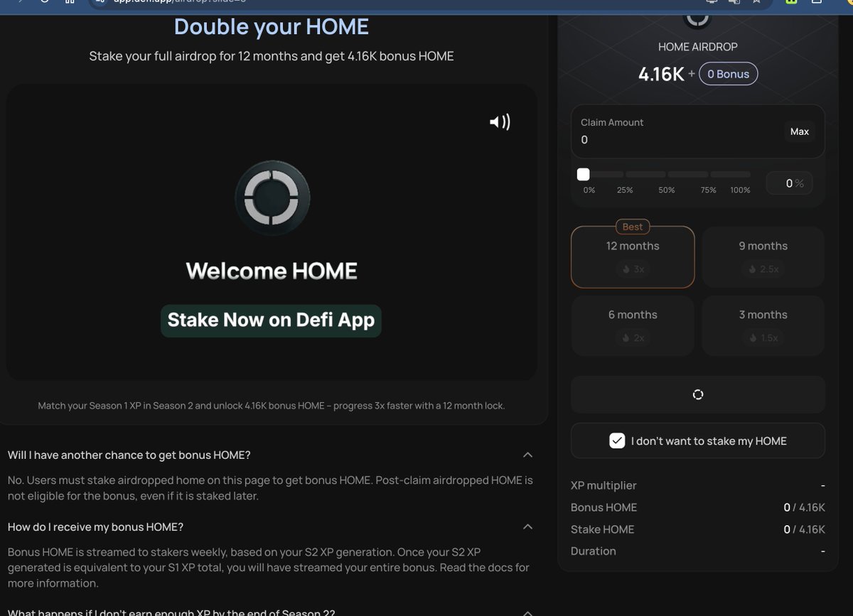Click the "0 Bonus" pill

coord(729,74)
